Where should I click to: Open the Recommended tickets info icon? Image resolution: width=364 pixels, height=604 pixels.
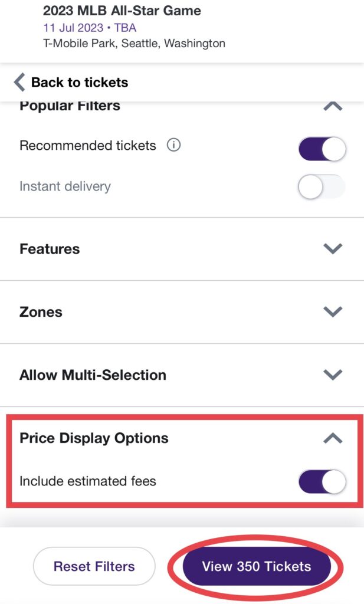[173, 145]
